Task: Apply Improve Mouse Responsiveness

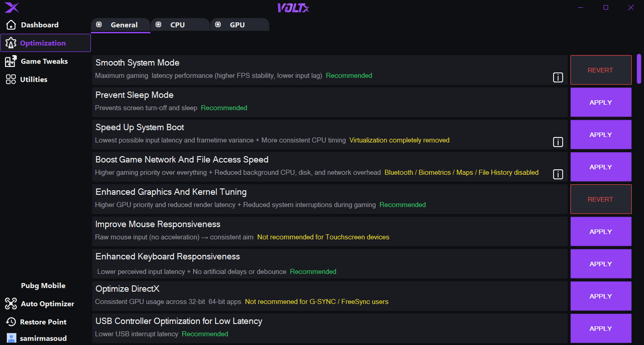Action: coord(601,232)
